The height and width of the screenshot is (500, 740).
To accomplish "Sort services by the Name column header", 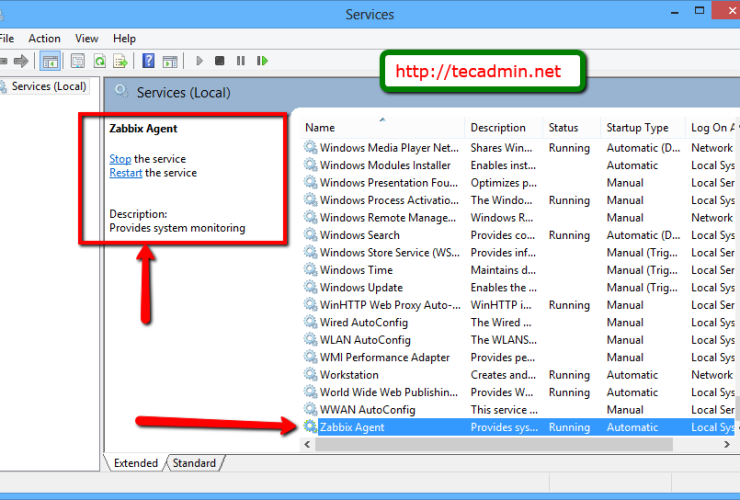I will point(320,128).
